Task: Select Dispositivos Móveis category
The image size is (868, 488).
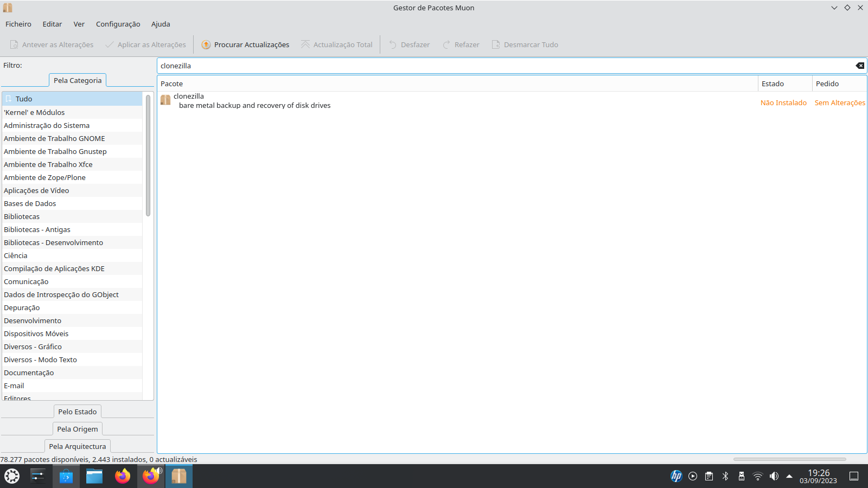Action: tap(72, 333)
